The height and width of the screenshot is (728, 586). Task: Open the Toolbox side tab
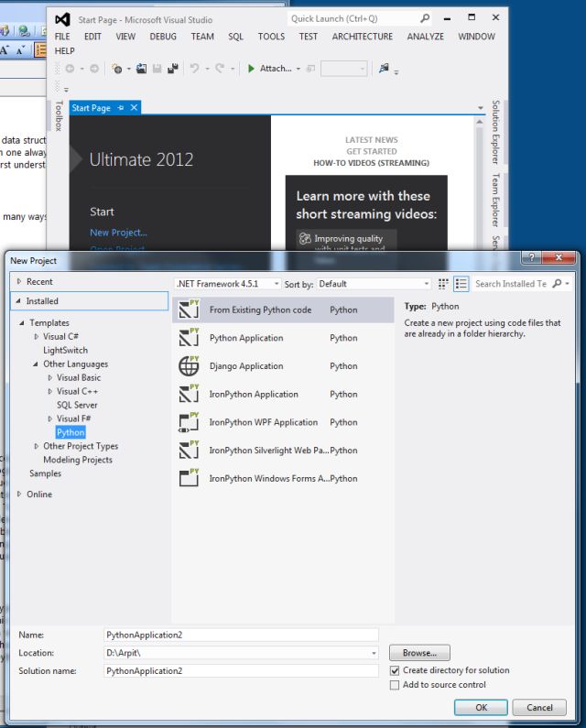[59, 115]
